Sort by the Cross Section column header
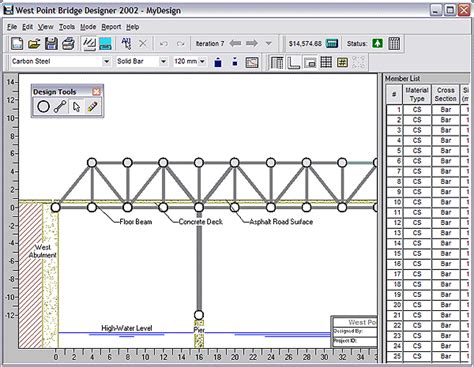The width and height of the screenshot is (474, 367). coord(446,94)
